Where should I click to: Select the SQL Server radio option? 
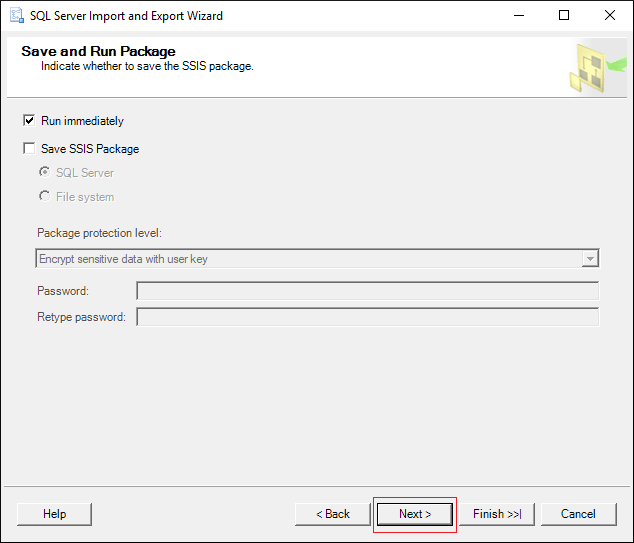coord(44,173)
